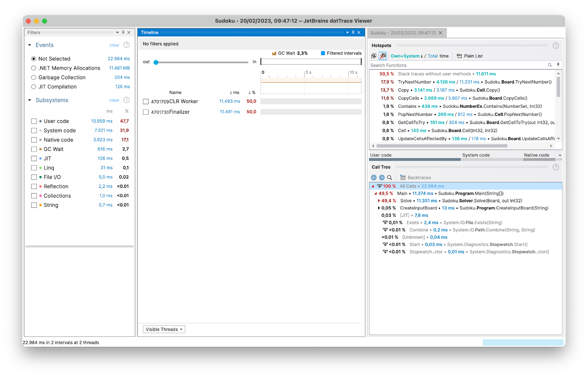Click the filter funnel icon on Start row
Viewport: 588px width, 377px height.
(x=385, y=245)
